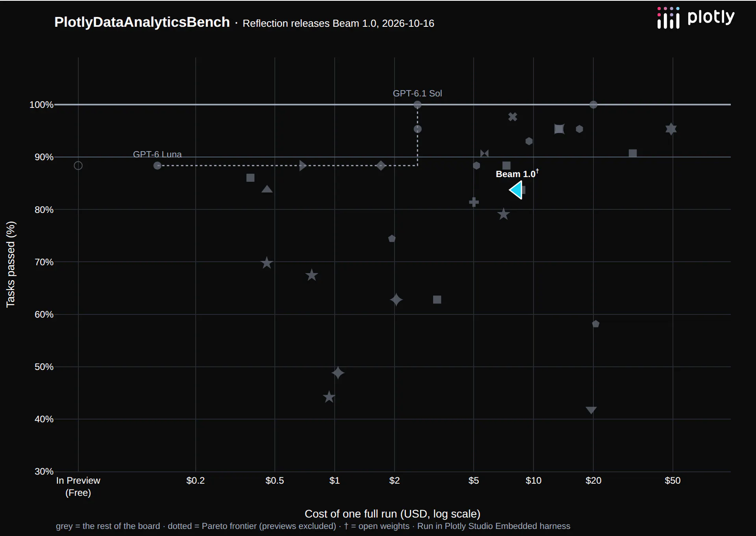This screenshot has width=756, height=536.
Task: Click the star marker near 70%
Action: tap(267, 263)
